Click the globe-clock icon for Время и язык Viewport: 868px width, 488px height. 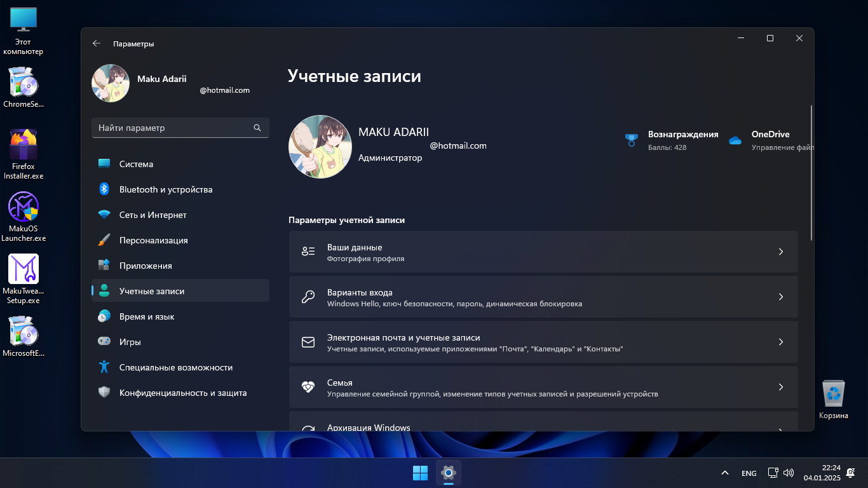104,316
